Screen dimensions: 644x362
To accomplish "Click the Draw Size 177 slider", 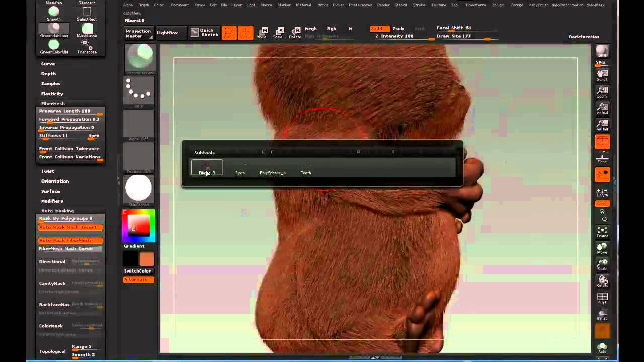I will tap(466, 36).
